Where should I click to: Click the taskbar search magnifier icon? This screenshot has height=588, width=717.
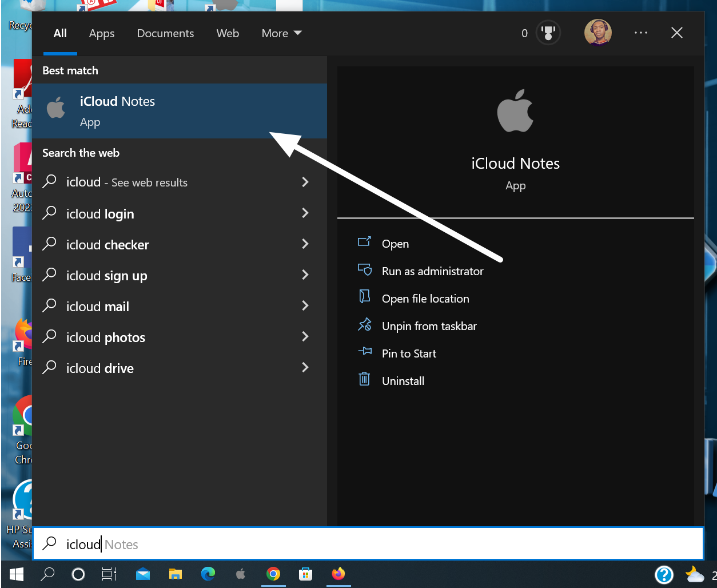point(47,574)
